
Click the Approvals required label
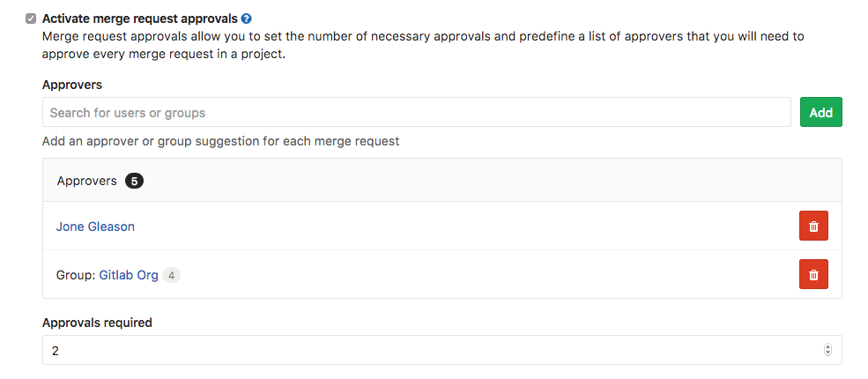pos(97,323)
